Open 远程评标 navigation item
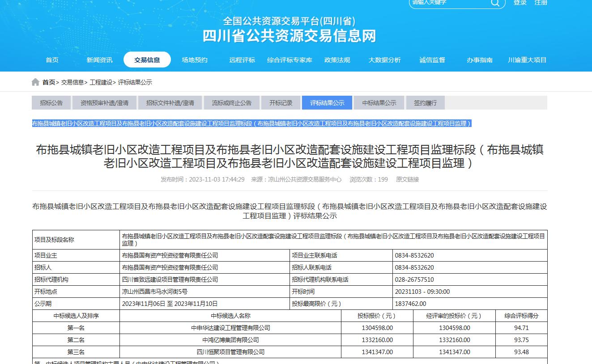 click(242, 60)
